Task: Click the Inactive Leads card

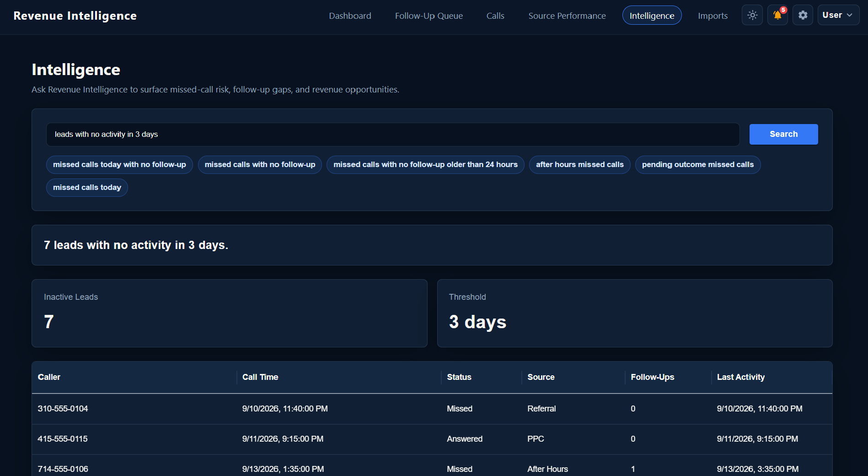Action: [x=229, y=313]
